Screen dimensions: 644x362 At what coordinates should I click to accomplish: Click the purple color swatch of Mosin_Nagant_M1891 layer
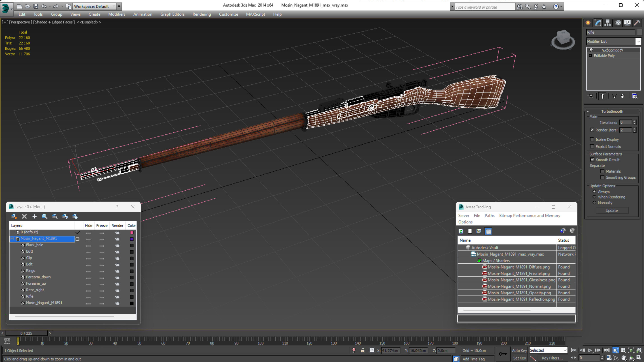pyautogui.click(x=132, y=239)
